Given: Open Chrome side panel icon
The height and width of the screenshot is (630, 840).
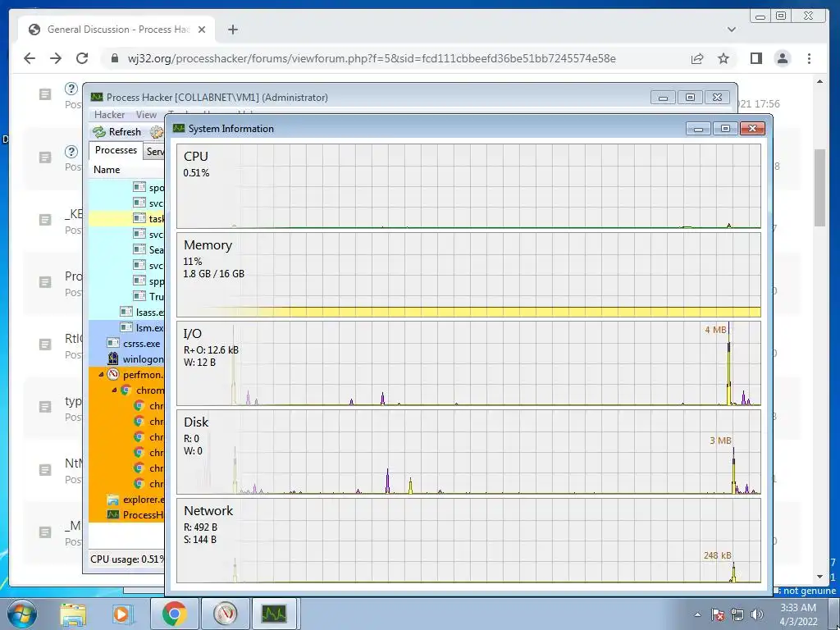Looking at the screenshot, I should click(756, 58).
